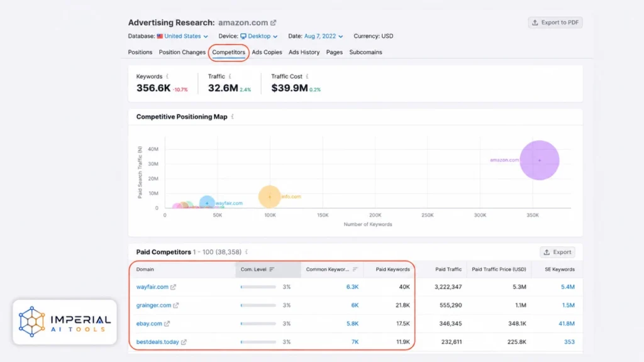The height and width of the screenshot is (362, 644).
Task: Click 5.8K common keywords for ebay.com
Action: click(x=352, y=324)
